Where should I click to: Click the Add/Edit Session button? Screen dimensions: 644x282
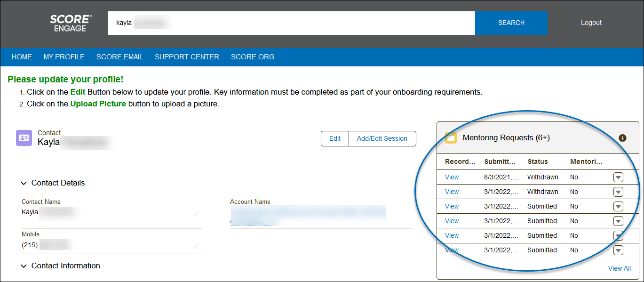pyautogui.click(x=382, y=138)
